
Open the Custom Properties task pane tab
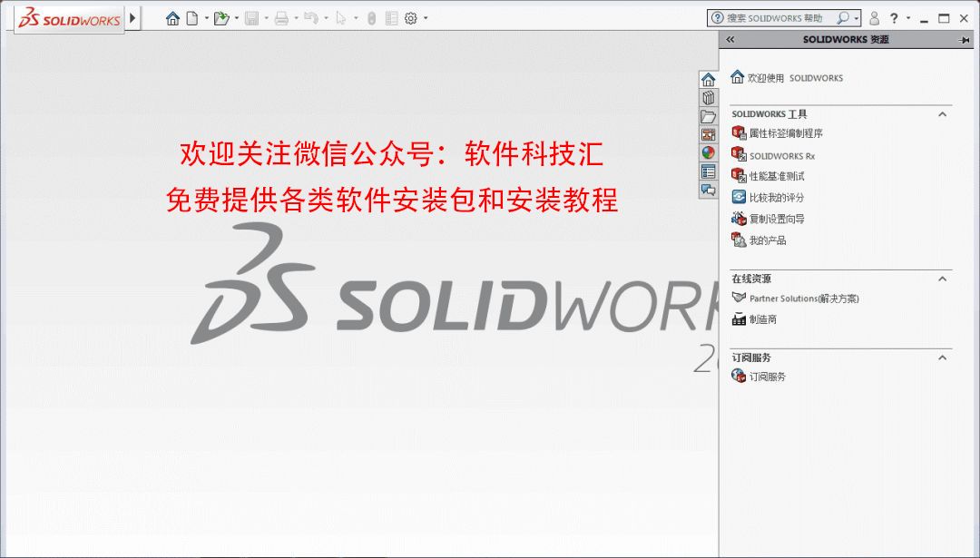tap(708, 171)
